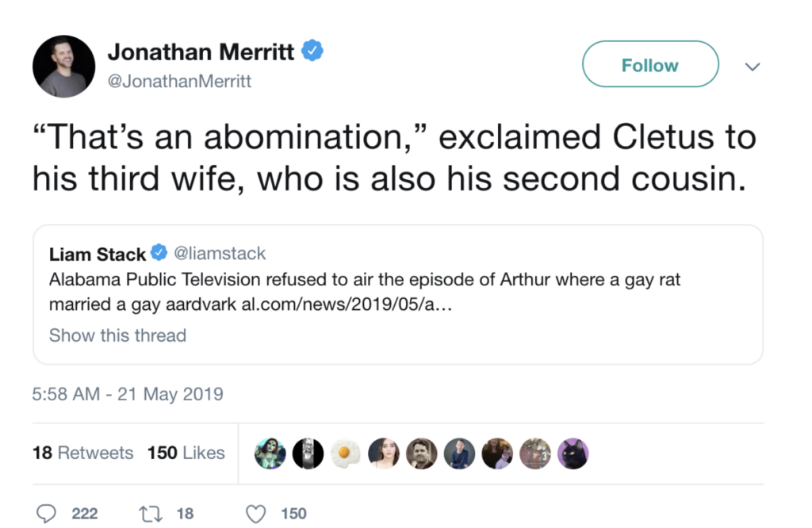Expand the tweet options chevron
The image size is (812, 528).
point(753,67)
